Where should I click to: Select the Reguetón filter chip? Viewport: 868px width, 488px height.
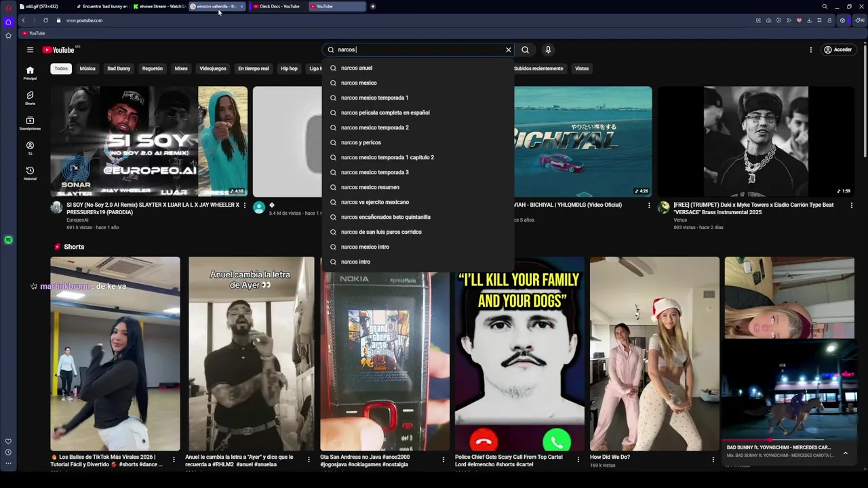tap(153, 68)
